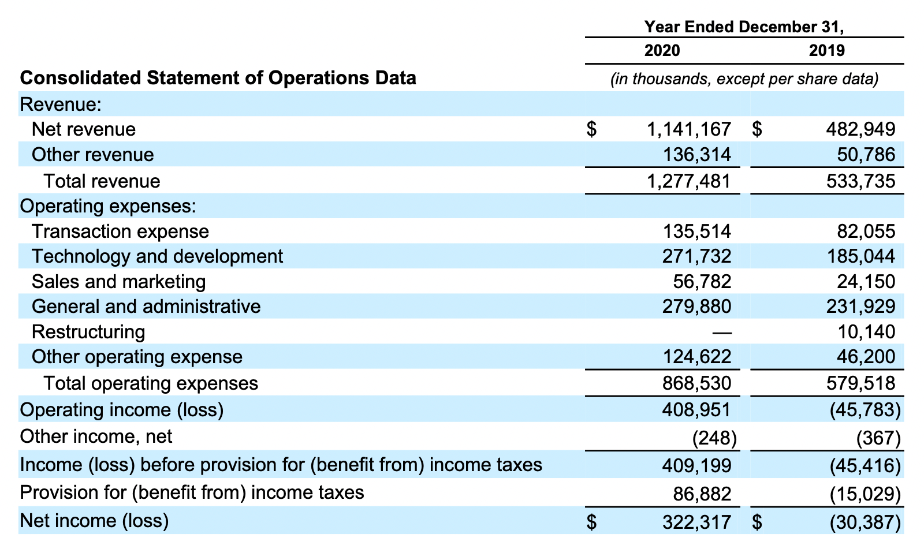Select the Income (loss) before provision label
This screenshot has width=924, height=560.
point(281,465)
